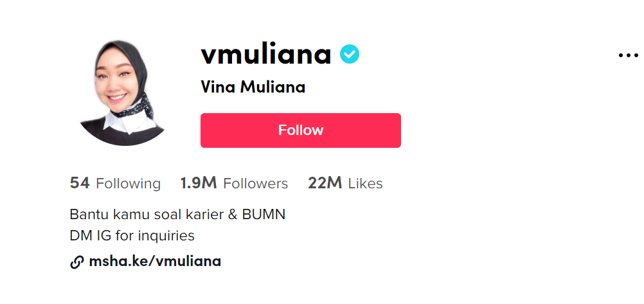Click the 1.9M followers number
The width and height of the screenshot is (644, 304).
click(199, 183)
